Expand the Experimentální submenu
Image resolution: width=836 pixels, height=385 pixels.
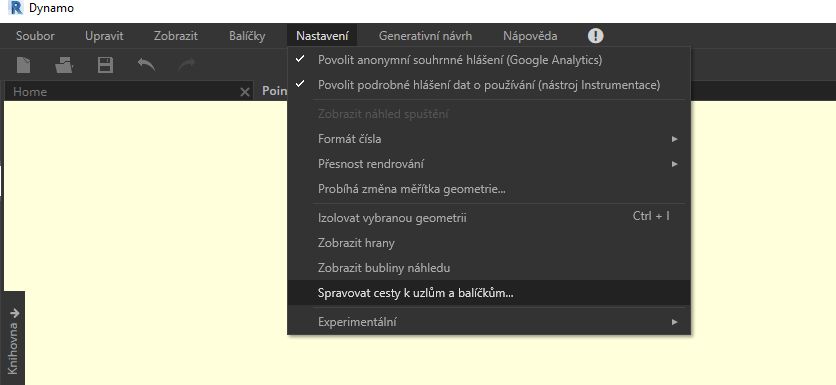pyautogui.click(x=489, y=322)
